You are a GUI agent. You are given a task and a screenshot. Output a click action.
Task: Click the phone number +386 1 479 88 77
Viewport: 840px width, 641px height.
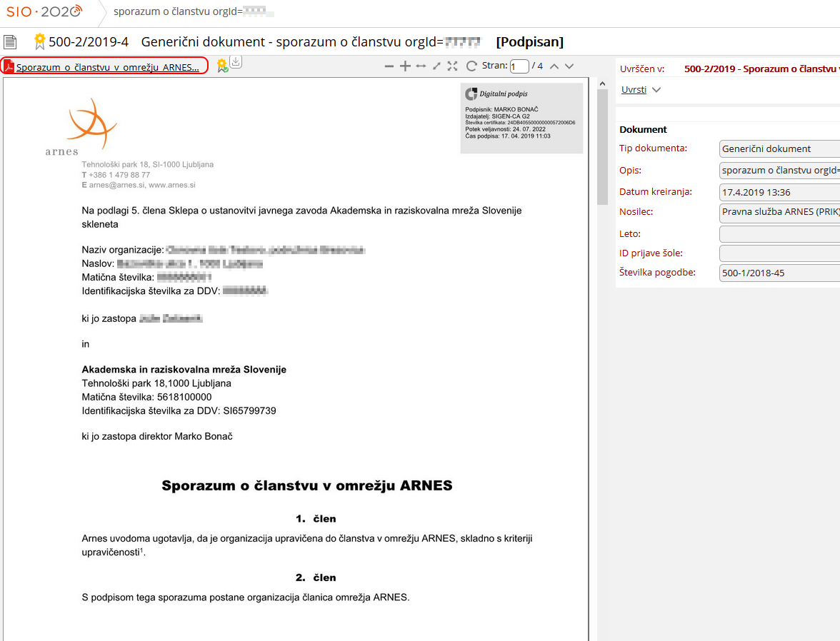(119, 175)
